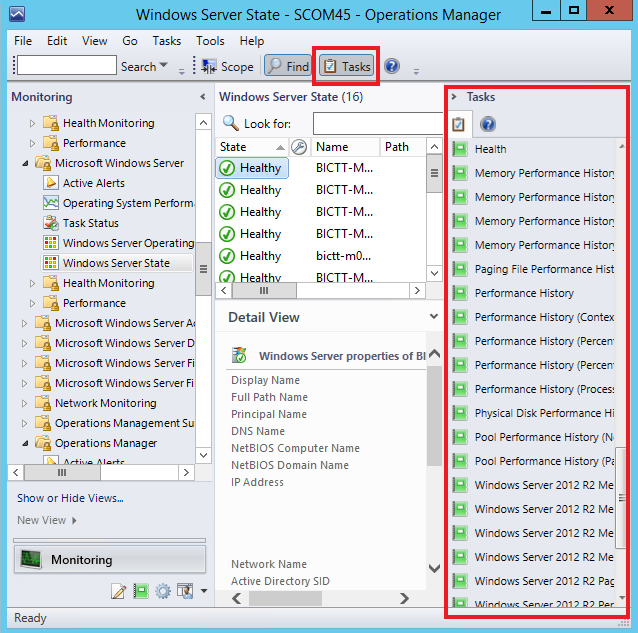This screenshot has width=638, height=633.
Task: Focus the toolbar search text box
Action: 67,65
